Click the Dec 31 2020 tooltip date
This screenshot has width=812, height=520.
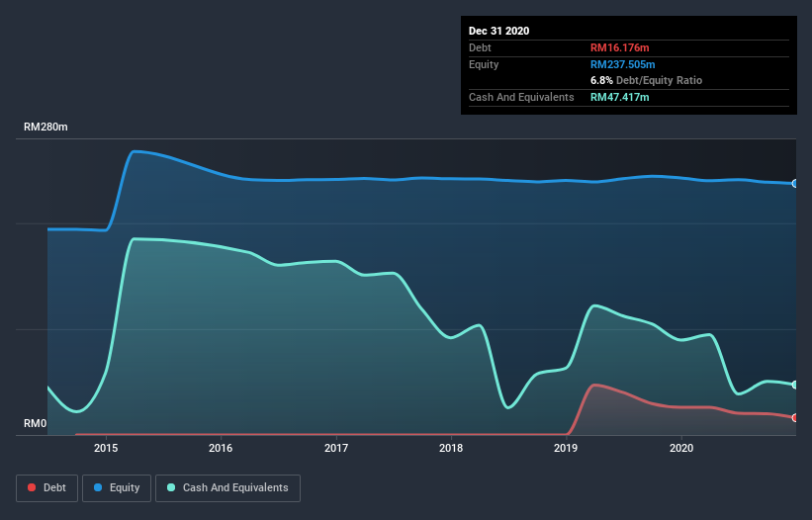point(498,31)
